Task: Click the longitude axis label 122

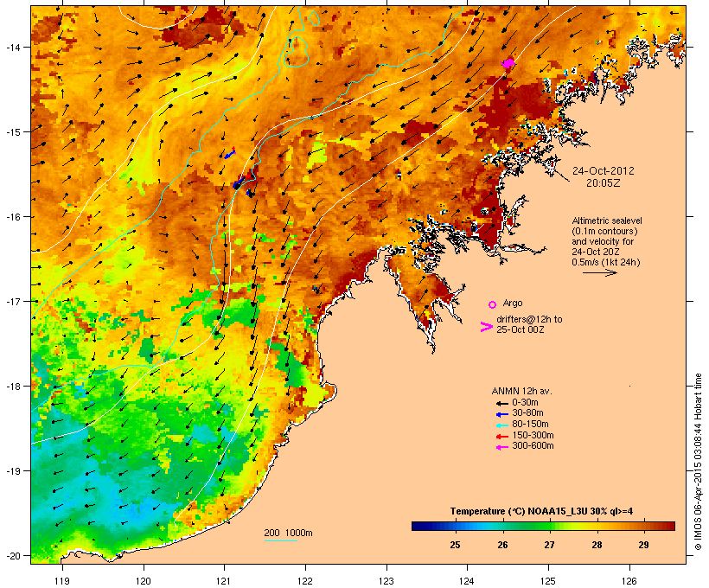Action: 305,581
